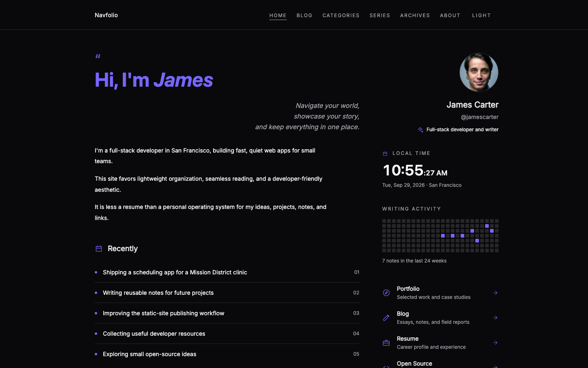Click the James Carter name heading
The width and height of the screenshot is (588, 368).
[x=472, y=105]
